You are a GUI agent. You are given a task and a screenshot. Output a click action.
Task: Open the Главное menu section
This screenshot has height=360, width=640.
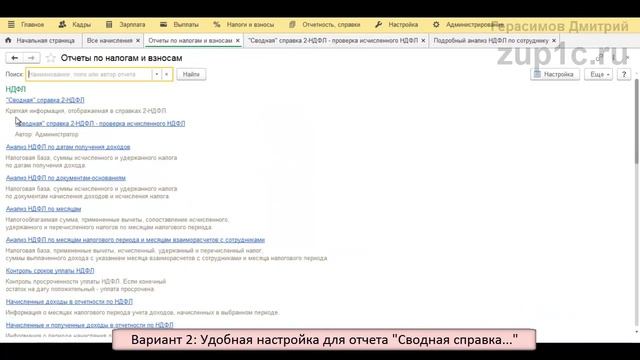[x=32, y=24]
